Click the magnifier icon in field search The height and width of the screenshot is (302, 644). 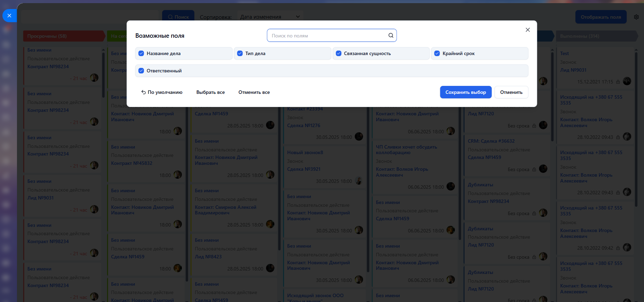[390, 35]
